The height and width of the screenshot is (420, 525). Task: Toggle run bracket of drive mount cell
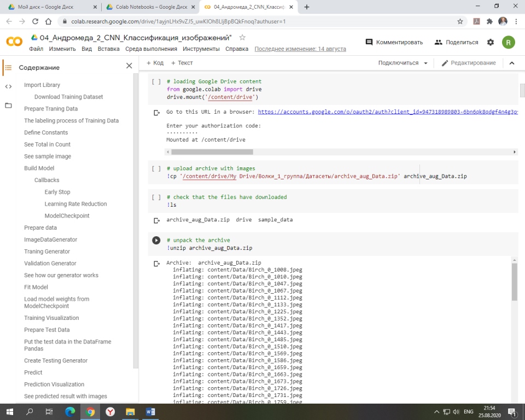pos(156,81)
